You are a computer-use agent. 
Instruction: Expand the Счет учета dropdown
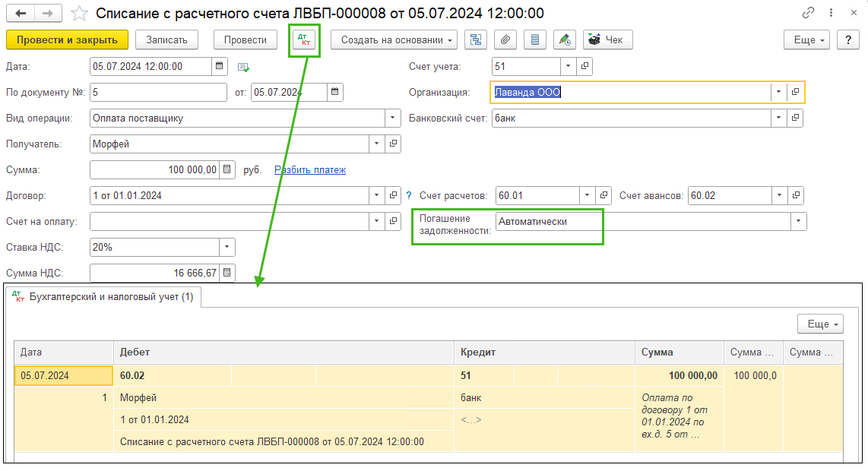pyautogui.click(x=568, y=66)
